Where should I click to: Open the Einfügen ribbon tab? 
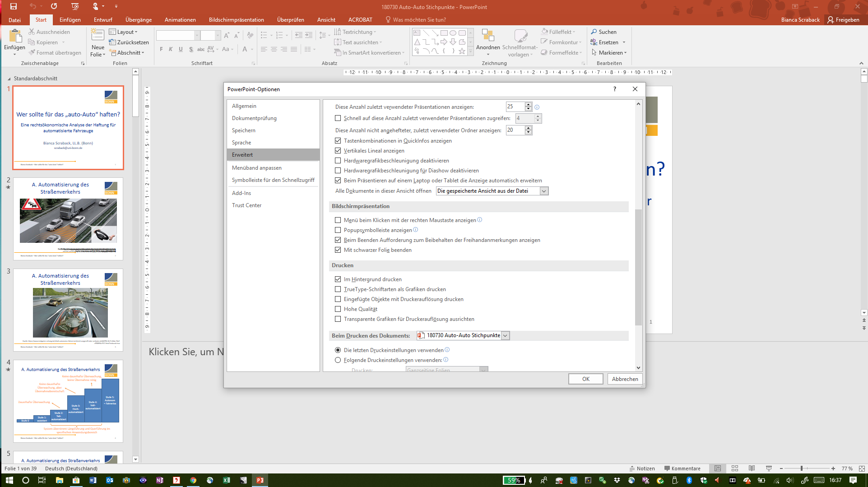pyautogui.click(x=70, y=20)
